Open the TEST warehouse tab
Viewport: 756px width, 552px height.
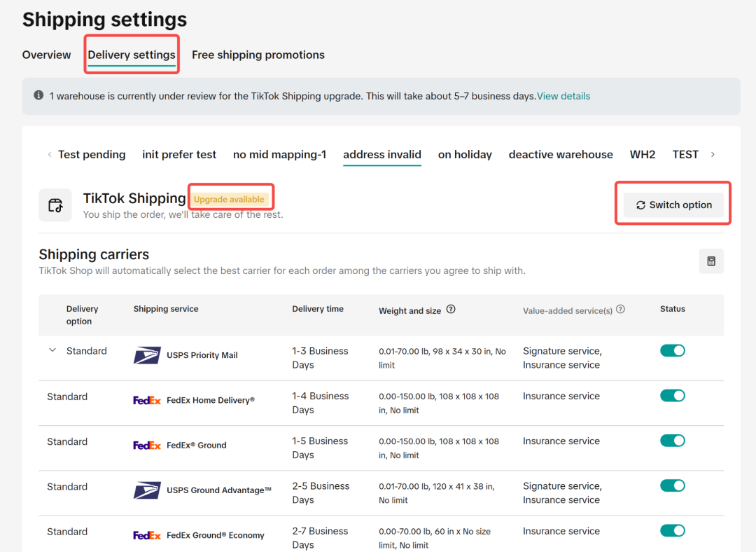point(685,154)
